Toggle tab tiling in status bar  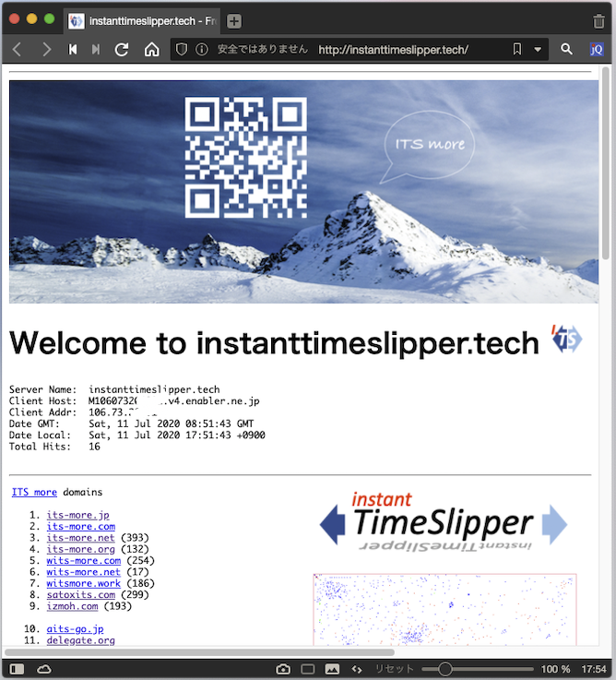pos(308,668)
